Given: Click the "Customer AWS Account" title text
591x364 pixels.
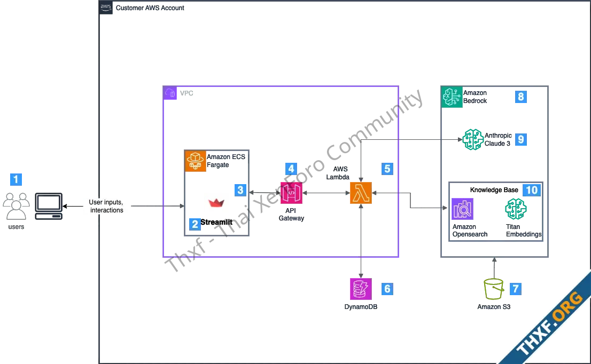Looking at the screenshot, I should [150, 8].
